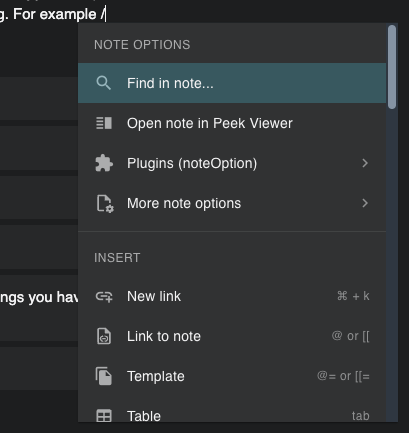
Task: Place cursor in the 'For example /' text line
Action: click(x=53, y=14)
